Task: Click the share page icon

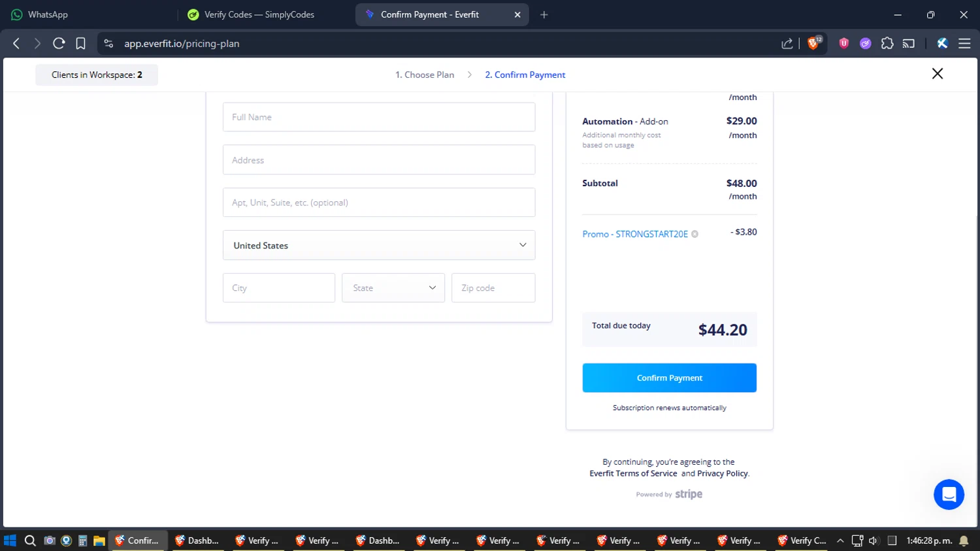Action: point(787,43)
